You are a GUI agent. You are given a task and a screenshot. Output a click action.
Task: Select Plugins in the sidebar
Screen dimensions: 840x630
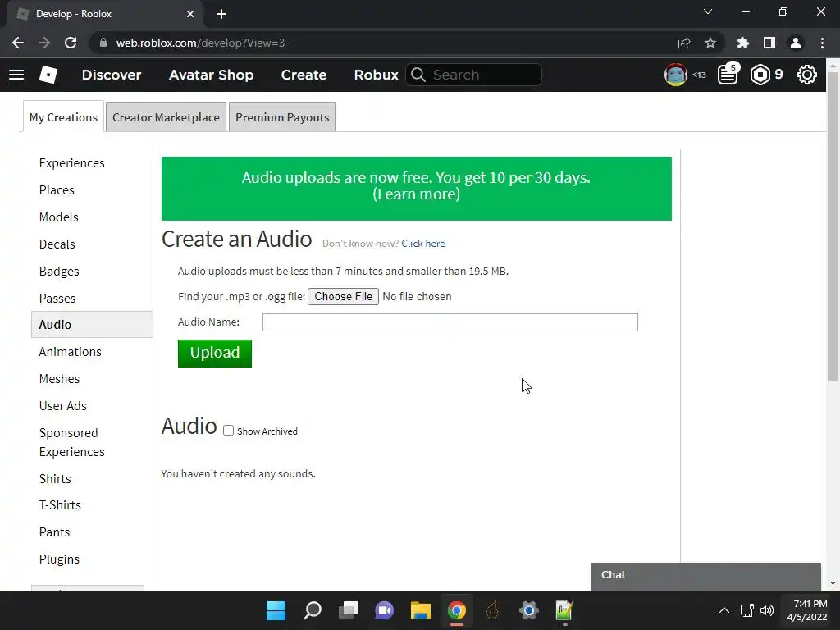click(x=59, y=559)
